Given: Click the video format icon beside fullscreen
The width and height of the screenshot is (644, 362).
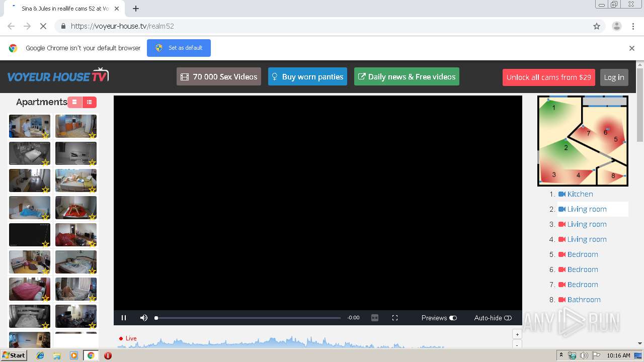Looking at the screenshot, I should pos(375,318).
